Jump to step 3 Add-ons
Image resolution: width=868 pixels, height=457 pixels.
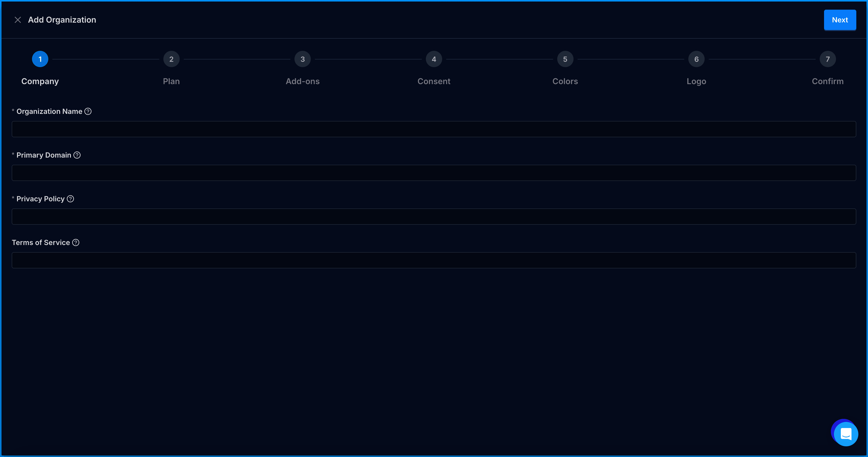pos(303,59)
